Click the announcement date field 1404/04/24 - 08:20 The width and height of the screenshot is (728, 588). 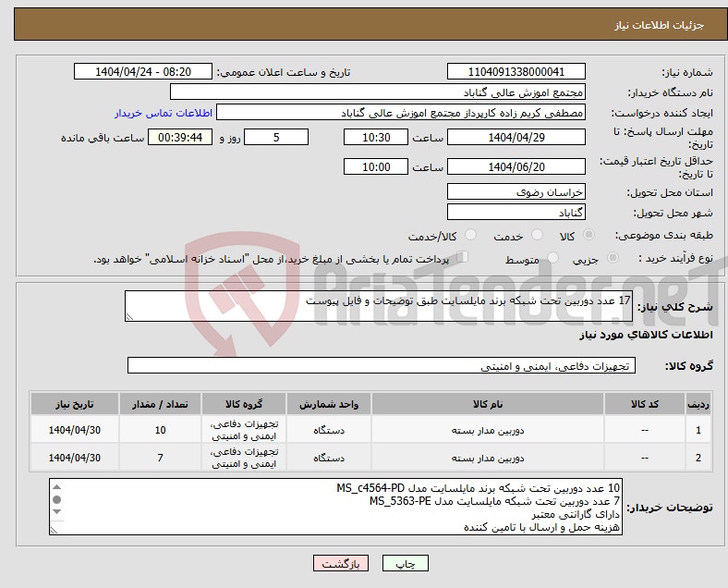pyautogui.click(x=143, y=71)
